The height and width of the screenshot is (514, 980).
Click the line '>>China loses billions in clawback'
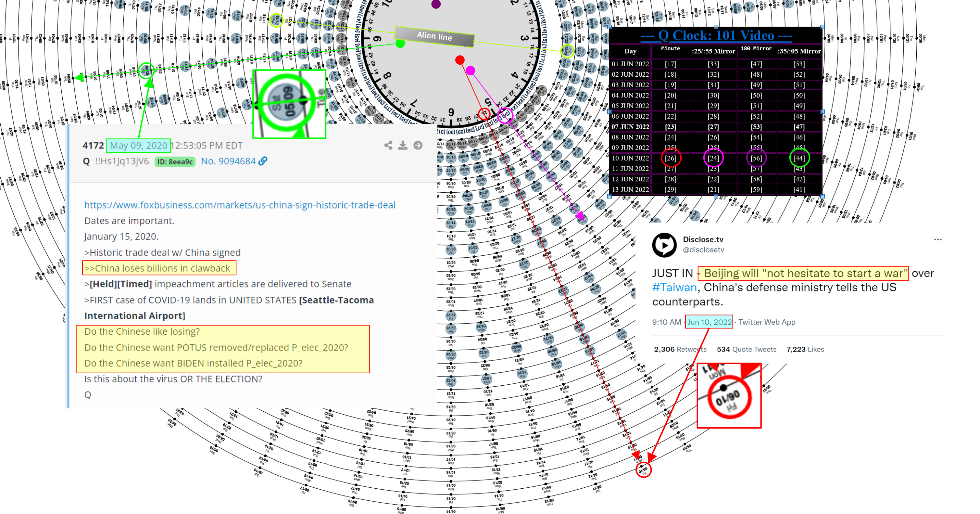(157, 268)
